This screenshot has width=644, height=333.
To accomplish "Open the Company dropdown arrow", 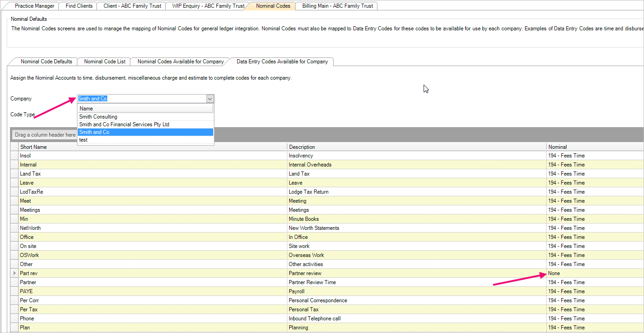I will tap(210, 99).
